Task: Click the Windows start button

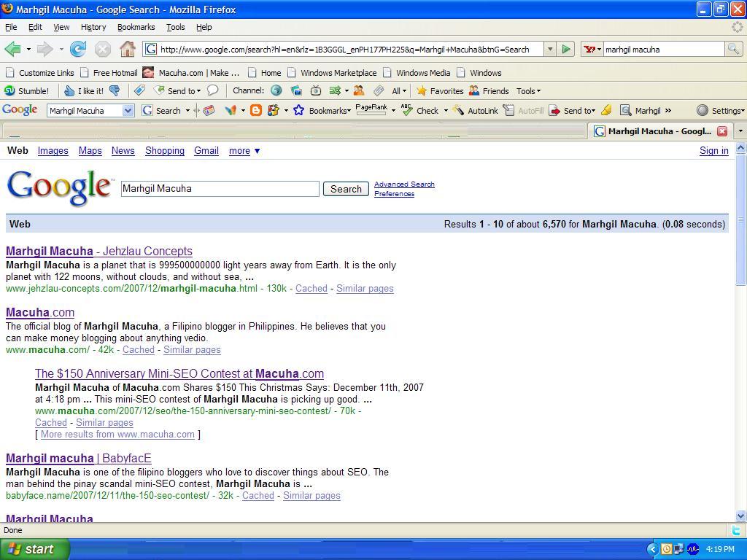Action: pos(34,549)
